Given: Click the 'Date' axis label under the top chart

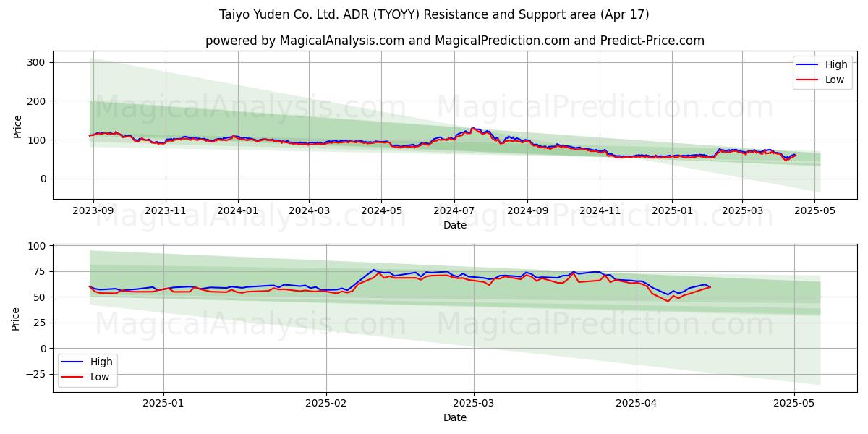Looking at the screenshot, I should click(455, 225).
